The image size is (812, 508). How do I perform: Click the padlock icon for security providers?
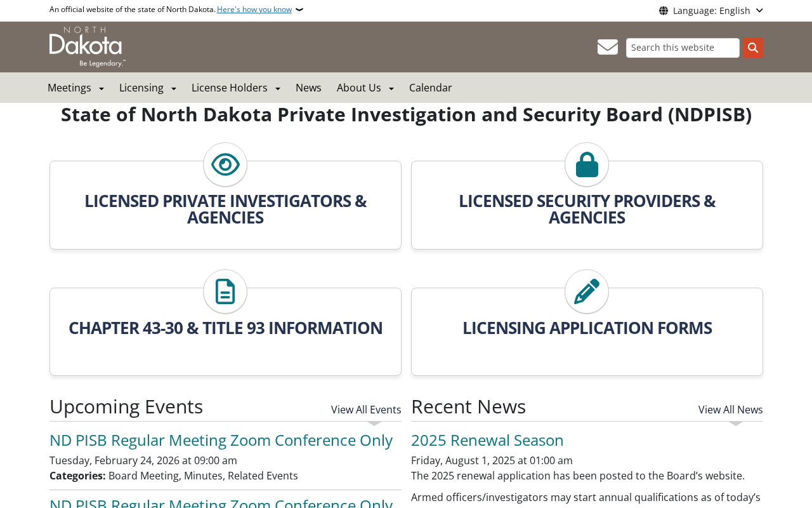[x=587, y=164]
